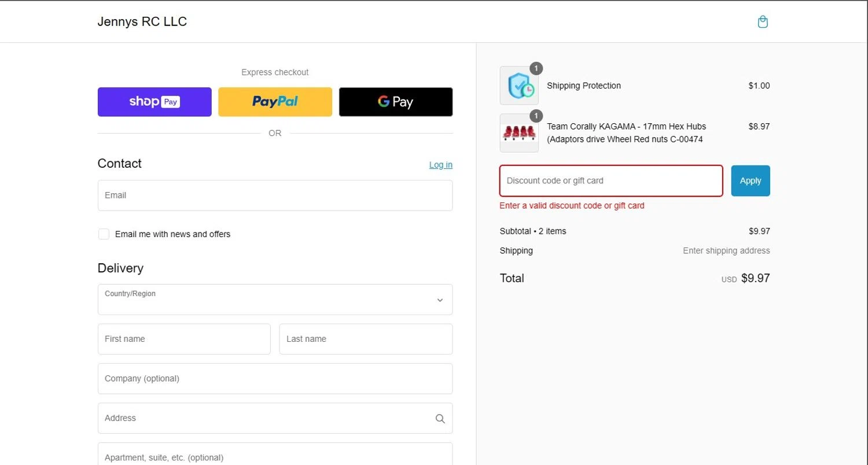Click the $8.97 hex hubs price
868x465 pixels.
pos(759,126)
